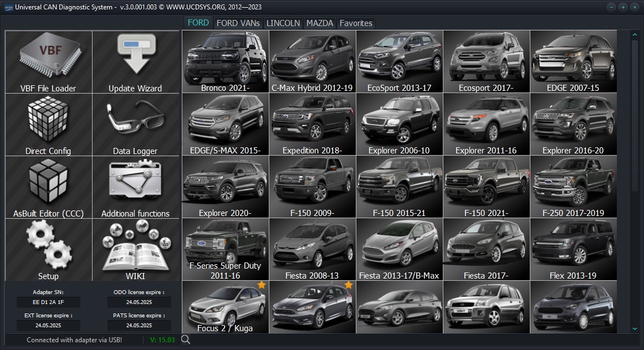Switch to the LINCOLN tab

283,23
